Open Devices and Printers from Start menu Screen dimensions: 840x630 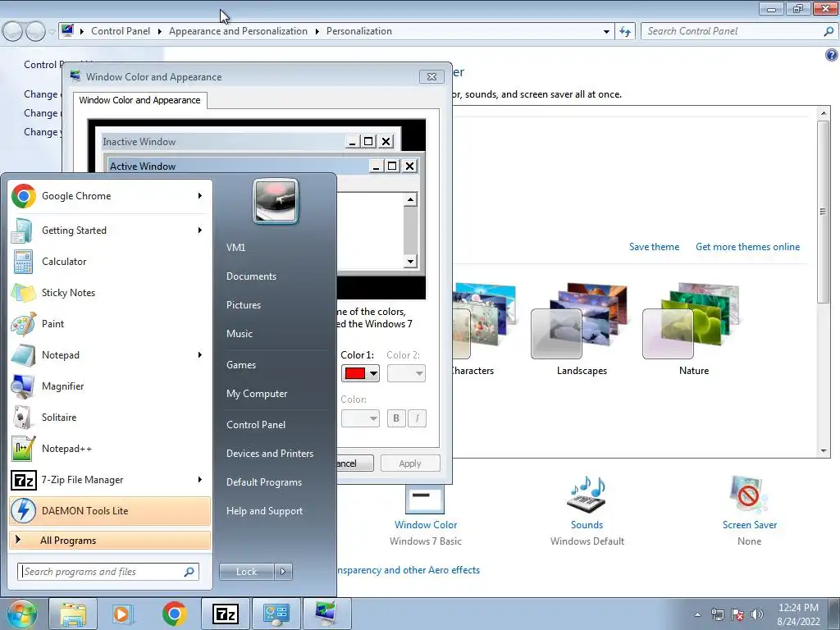click(269, 454)
